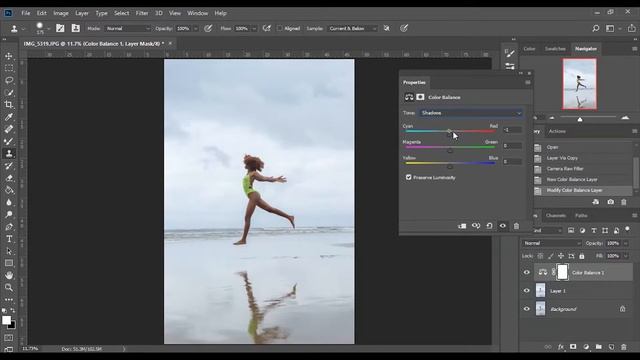Open the Tone dropdown set to Shadows
The width and height of the screenshot is (640, 360).
click(471, 113)
